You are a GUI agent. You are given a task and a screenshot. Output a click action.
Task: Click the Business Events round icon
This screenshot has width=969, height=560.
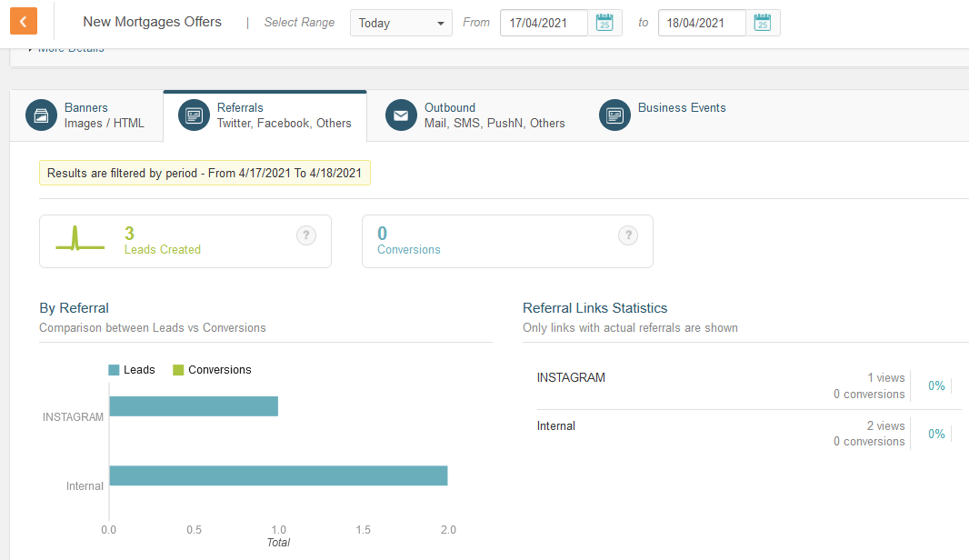[614, 115]
